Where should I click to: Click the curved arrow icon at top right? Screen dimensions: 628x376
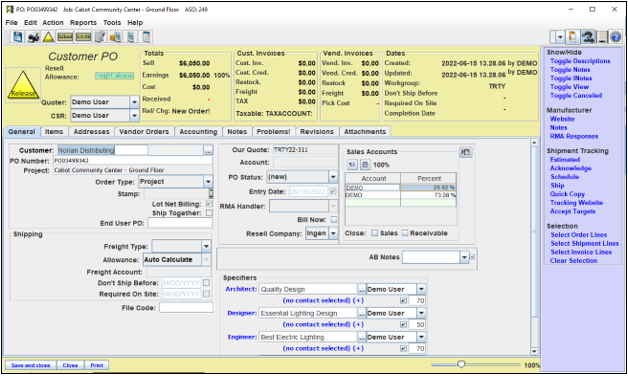pos(588,37)
